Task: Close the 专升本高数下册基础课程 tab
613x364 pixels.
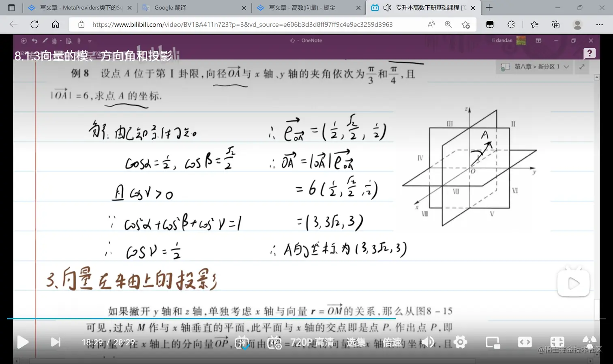Action: pos(473,8)
